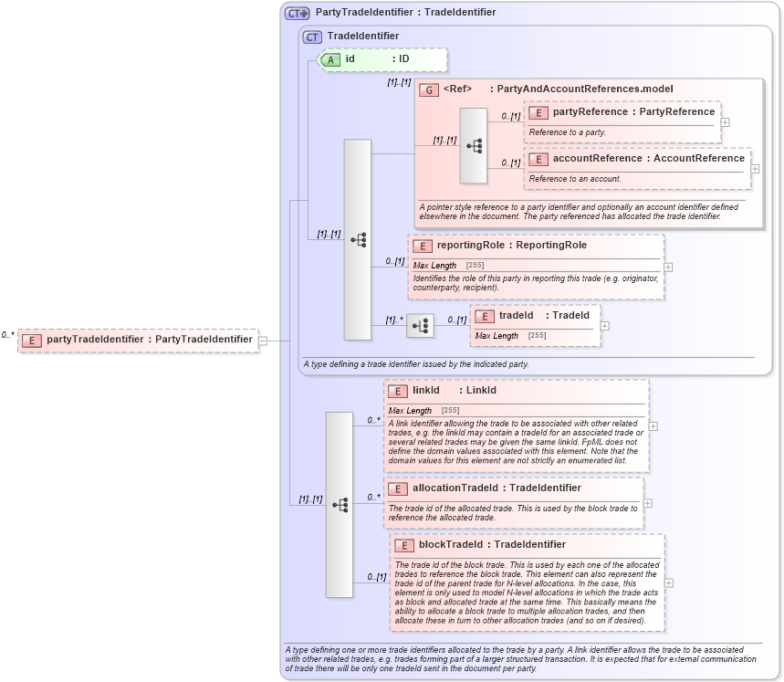784x682 pixels.
Task: Click the E icon of blockTradeId element
Action: (404, 545)
